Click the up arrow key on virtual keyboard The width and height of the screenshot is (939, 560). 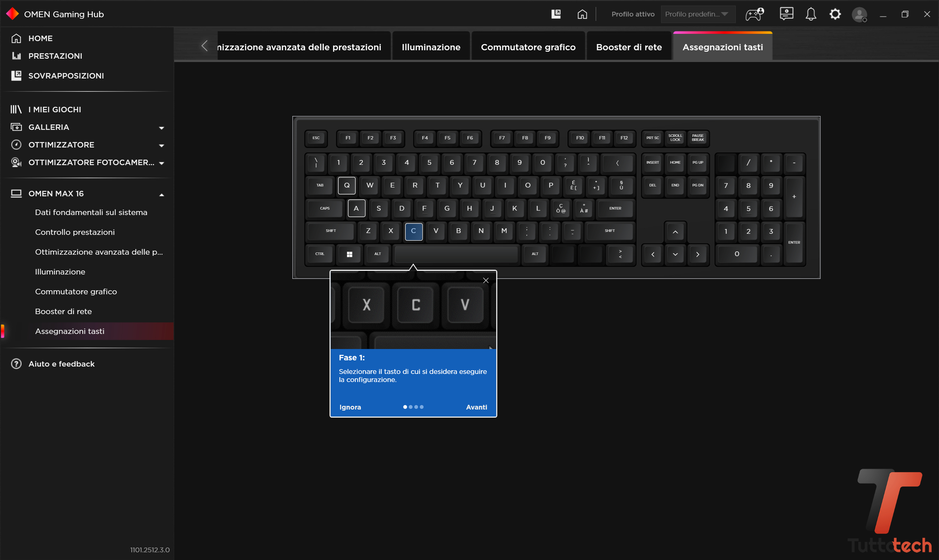click(675, 232)
